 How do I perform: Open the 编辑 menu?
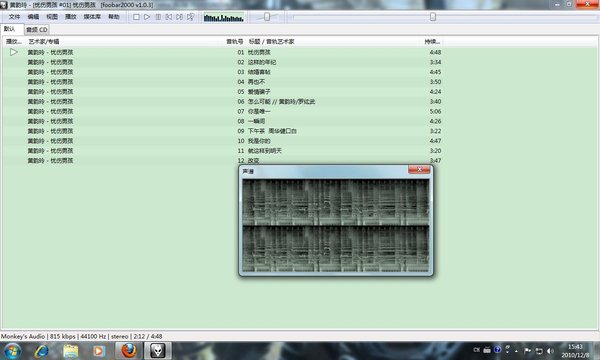coord(33,17)
